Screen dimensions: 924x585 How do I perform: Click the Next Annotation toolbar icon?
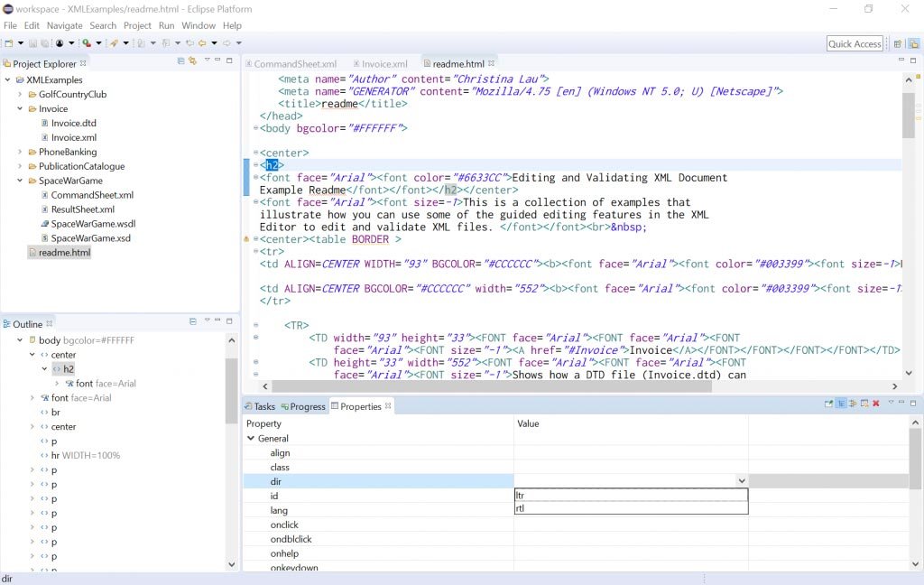click(142, 43)
